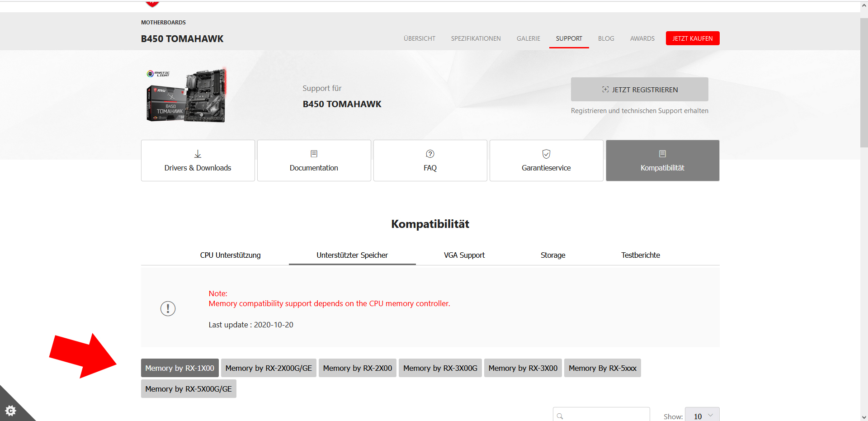This screenshot has height=421, width=868.
Task: Open the Awards nav tab
Action: tap(642, 38)
